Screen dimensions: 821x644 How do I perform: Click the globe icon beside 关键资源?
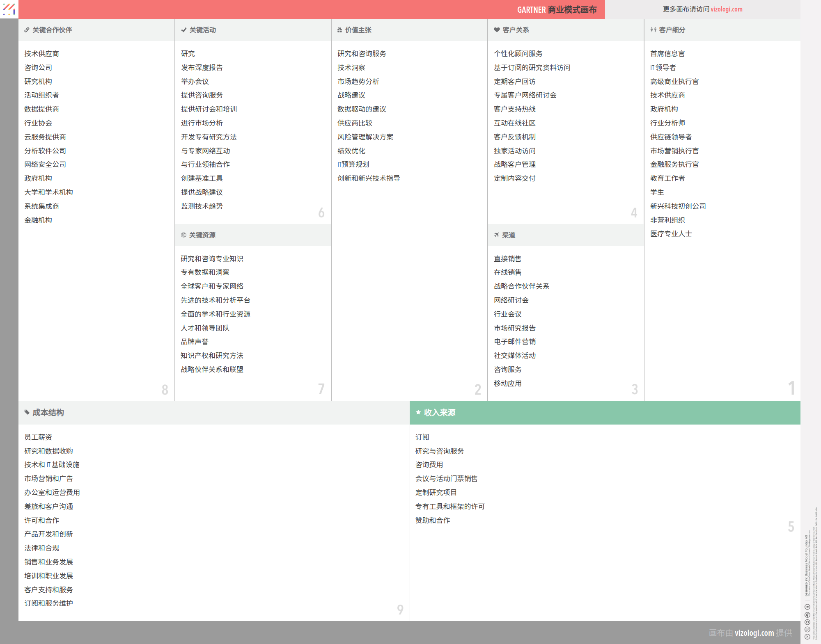(x=183, y=235)
